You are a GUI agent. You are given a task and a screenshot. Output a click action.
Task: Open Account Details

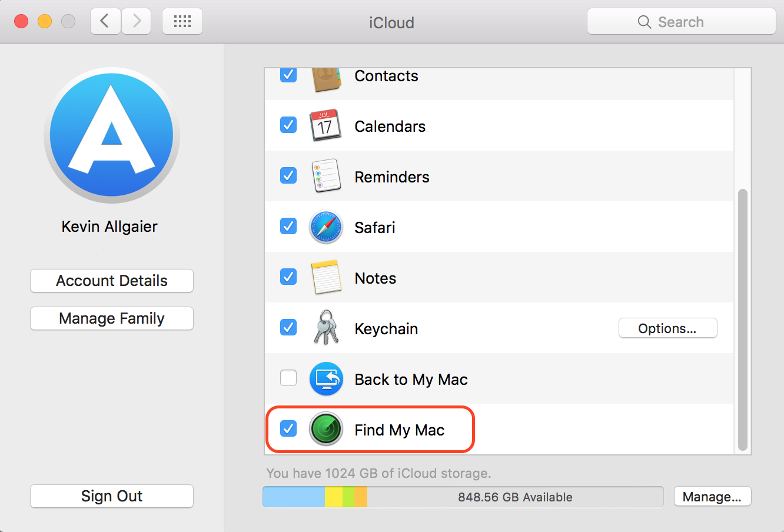(112, 281)
